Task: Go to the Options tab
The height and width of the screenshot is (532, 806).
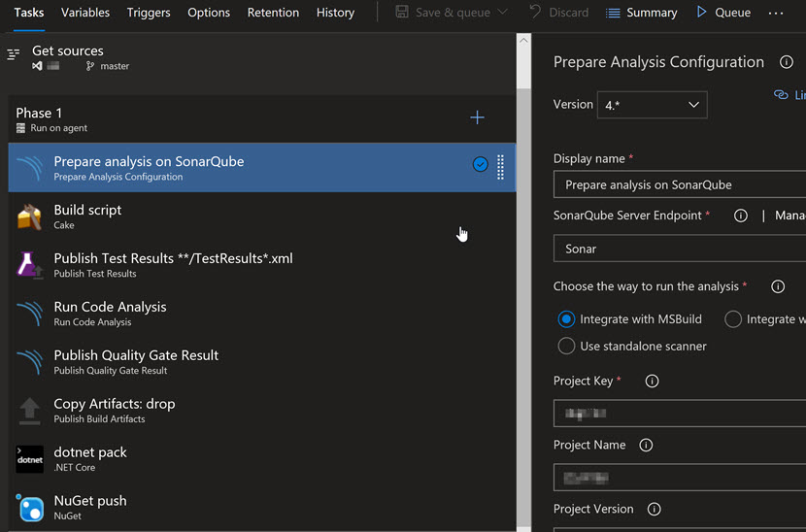Action: pos(209,13)
